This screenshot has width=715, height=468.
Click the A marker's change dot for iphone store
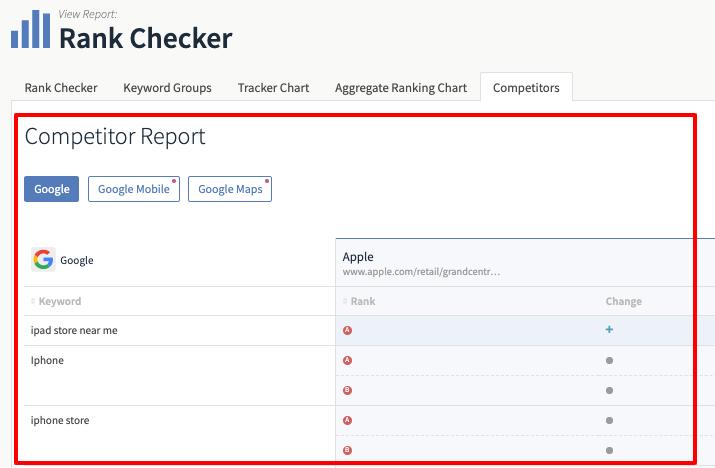pyautogui.click(x=609, y=421)
